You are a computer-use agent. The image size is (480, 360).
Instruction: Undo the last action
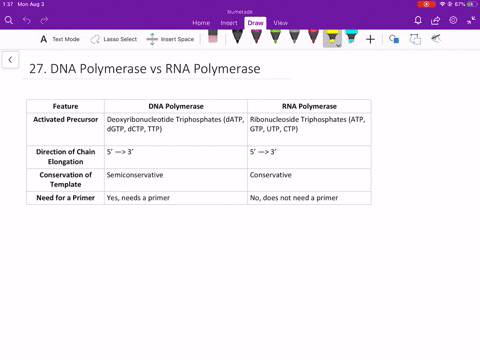coord(27,21)
